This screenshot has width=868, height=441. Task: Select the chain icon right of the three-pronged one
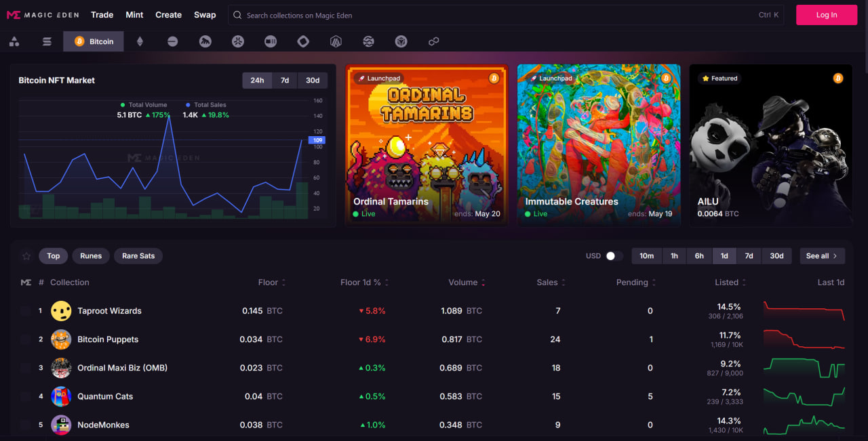coord(271,42)
